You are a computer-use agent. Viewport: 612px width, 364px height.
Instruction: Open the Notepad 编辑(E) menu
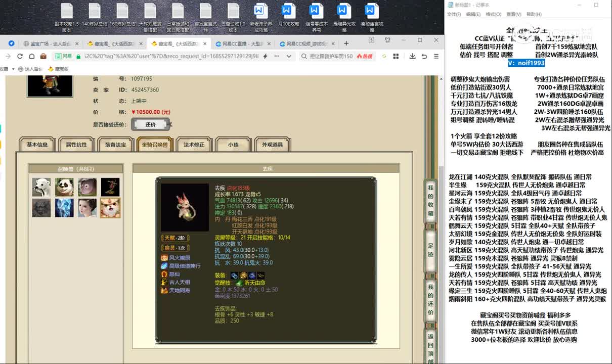tap(473, 14)
